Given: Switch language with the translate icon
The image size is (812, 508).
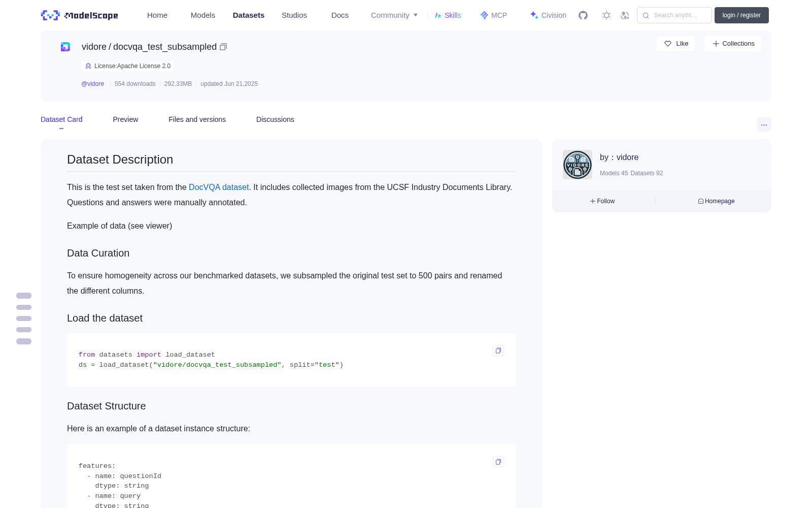Looking at the screenshot, I should (x=625, y=15).
